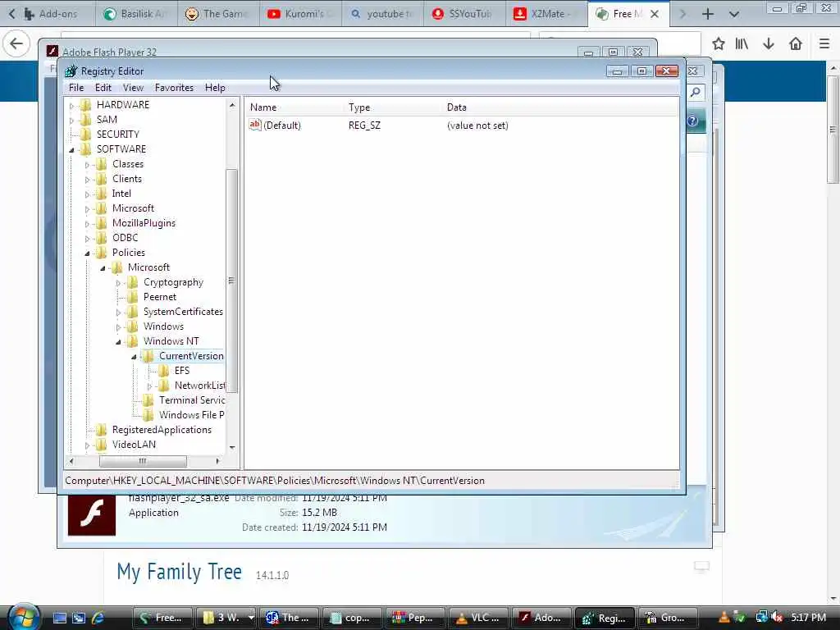The image size is (840, 630).
Task: Select the RegisteredApplications folder icon
Action: (101, 430)
